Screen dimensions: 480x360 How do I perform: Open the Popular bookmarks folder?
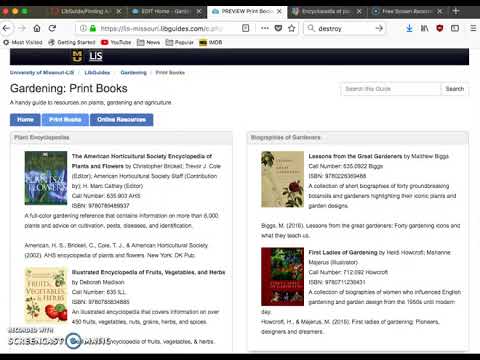click(x=180, y=42)
